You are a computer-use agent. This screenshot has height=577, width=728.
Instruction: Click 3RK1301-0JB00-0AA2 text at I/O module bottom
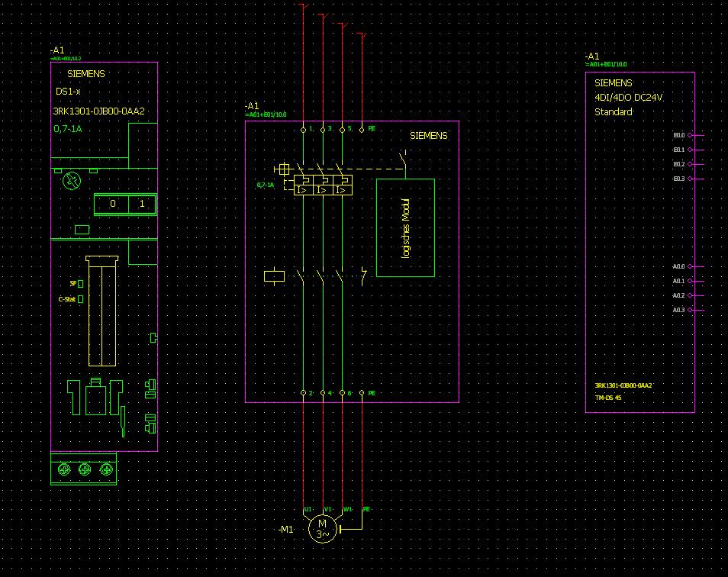pos(623,385)
